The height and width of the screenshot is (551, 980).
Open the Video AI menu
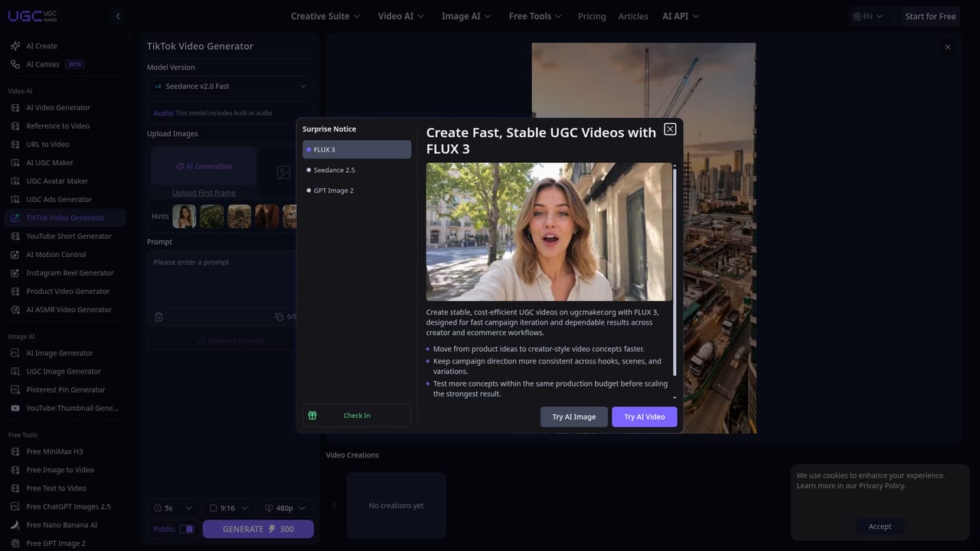[x=401, y=16]
